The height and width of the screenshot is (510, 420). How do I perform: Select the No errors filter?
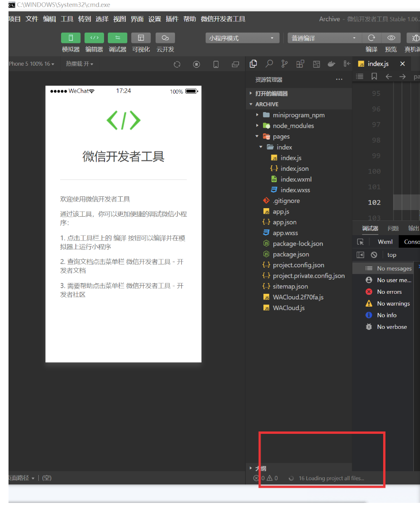(x=383, y=292)
